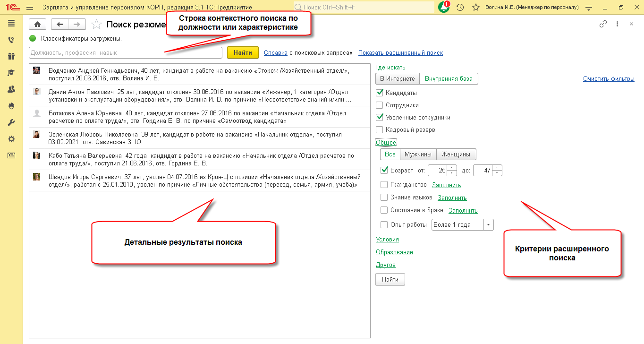644x344 pixels.
Task: Open the Опыт работы dropdown
Action: 489,225
